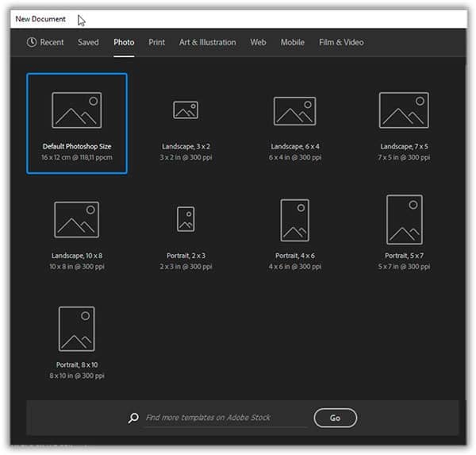
Task: Click the '10 x 8 in @ 300 ppi' text
Action: pos(77,267)
